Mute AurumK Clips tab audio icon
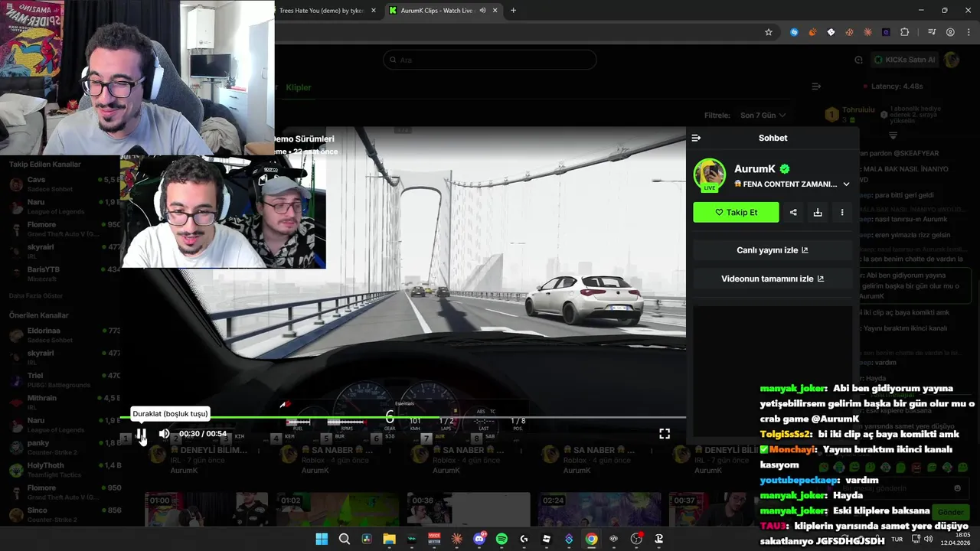This screenshot has height=551, width=980. click(x=482, y=11)
